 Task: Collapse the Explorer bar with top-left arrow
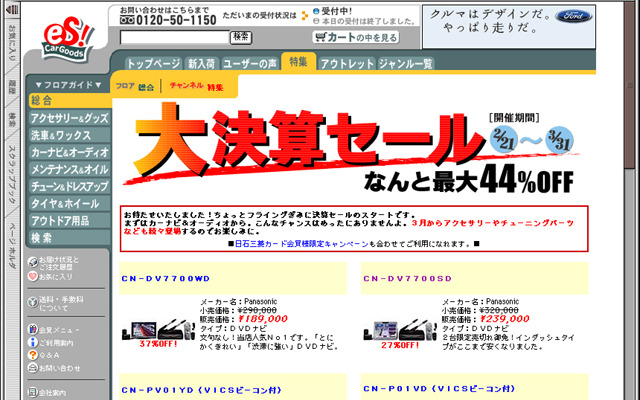click(x=12, y=9)
